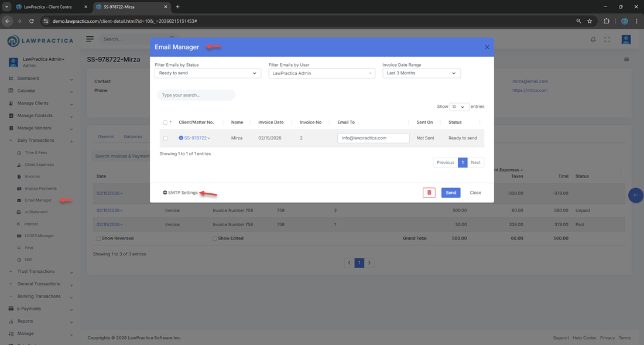Viewport: 644px width, 345px height.
Task: Tick the select-all checkbox in table header
Action: coord(165,122)
